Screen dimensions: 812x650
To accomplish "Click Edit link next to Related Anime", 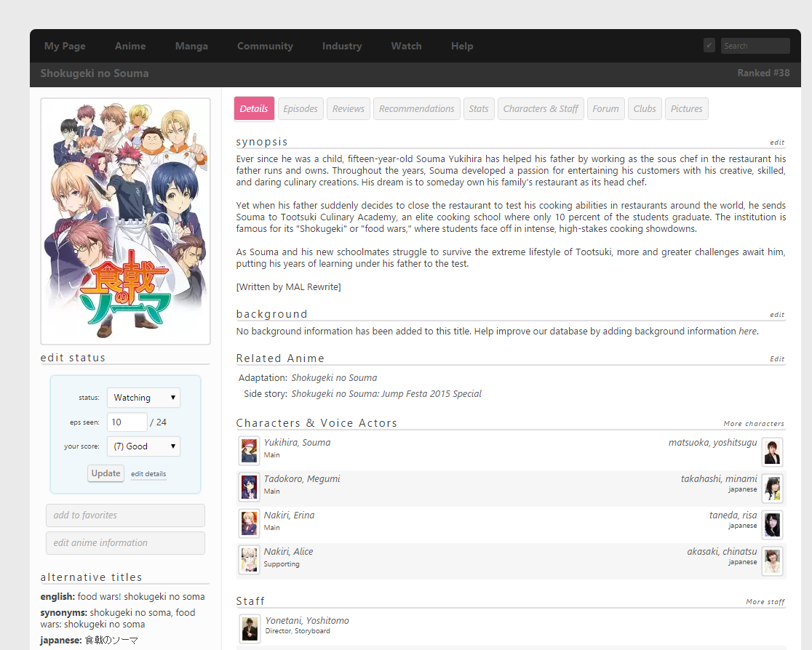I will pyautogui.click(x=777, y=358).
